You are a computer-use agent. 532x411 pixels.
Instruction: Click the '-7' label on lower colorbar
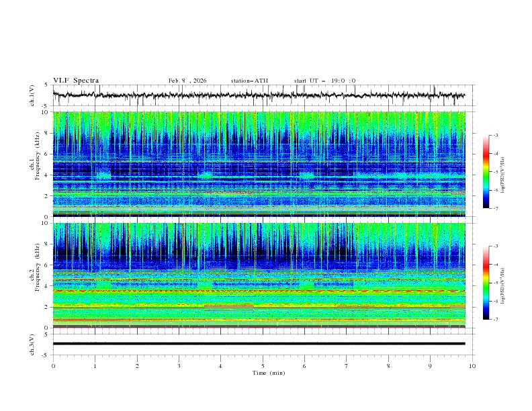pyautogui.click(x=495, y=319)
